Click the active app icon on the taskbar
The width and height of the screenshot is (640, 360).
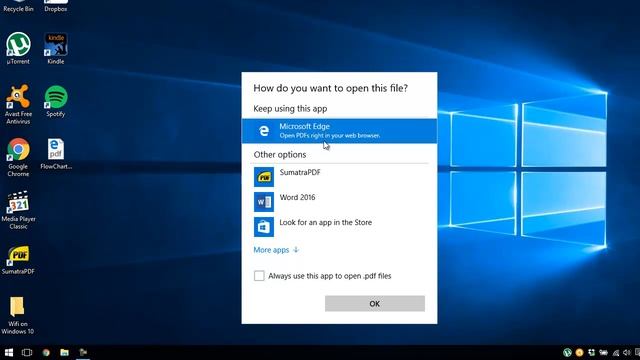[x=83, y=352]
